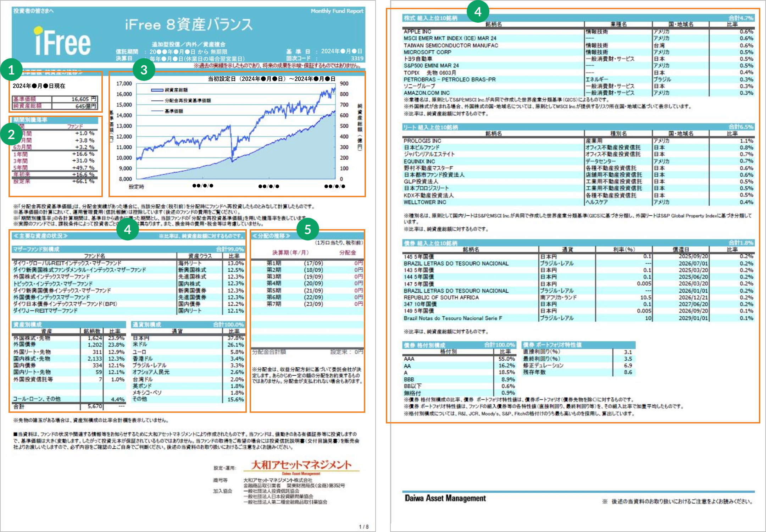Viewport: 766px width, 532px height.
Task: Click the 大和アセットマネジメント red logo
Action: [301, 465]
